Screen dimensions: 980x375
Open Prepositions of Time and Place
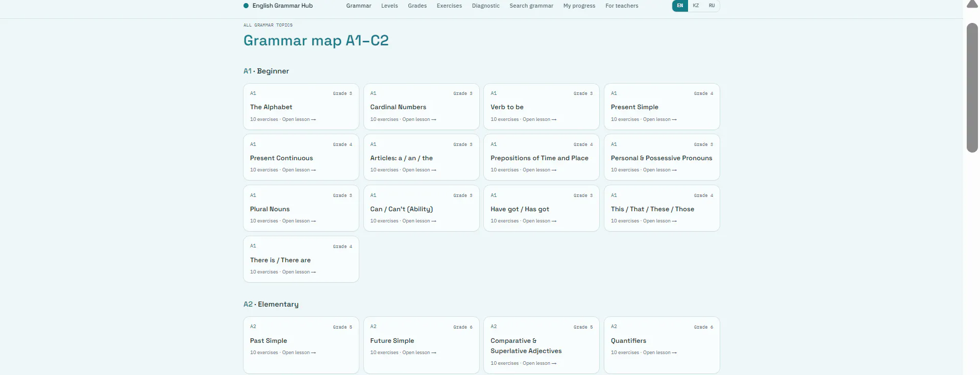tap(542, 157)
